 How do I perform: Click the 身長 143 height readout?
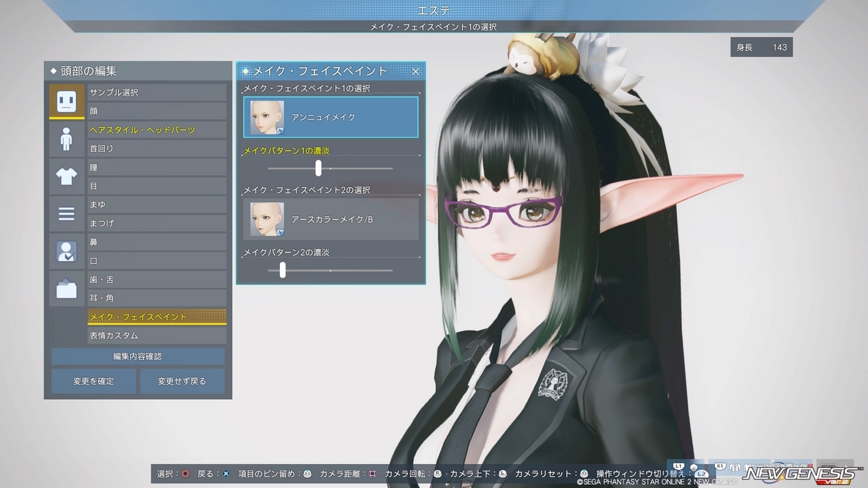[x=762, y=47]
